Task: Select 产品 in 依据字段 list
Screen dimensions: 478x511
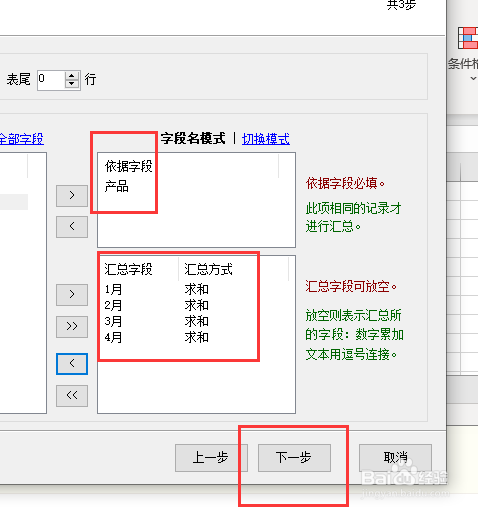Action: 117,187
